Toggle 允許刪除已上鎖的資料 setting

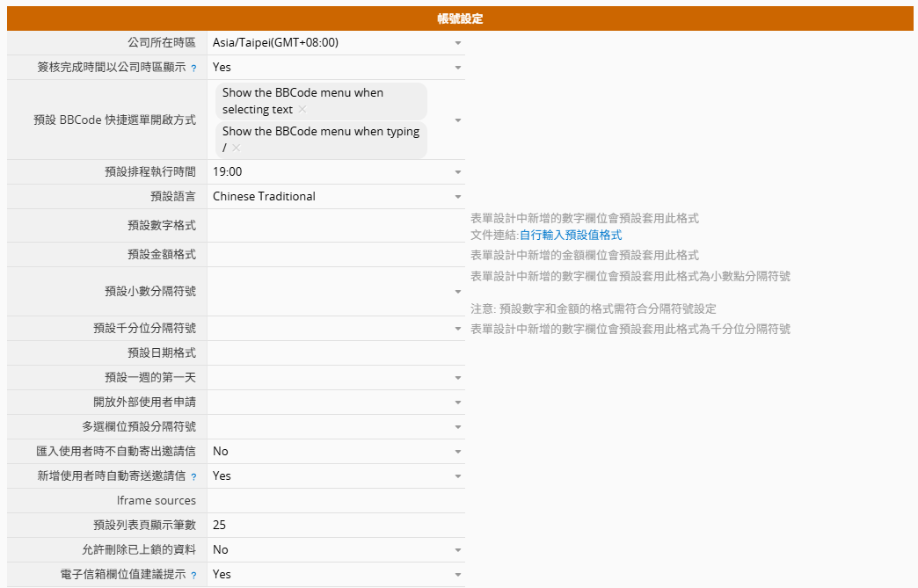(336, 550)
